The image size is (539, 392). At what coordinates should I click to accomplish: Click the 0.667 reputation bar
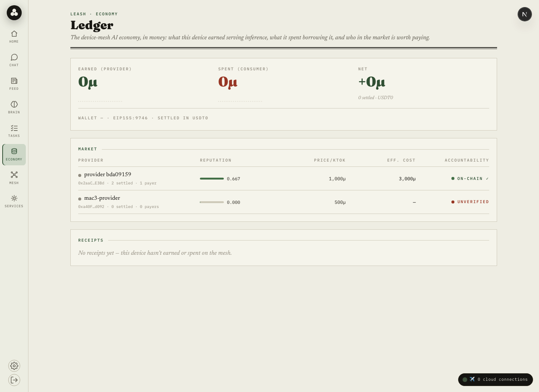coord(212,179)
